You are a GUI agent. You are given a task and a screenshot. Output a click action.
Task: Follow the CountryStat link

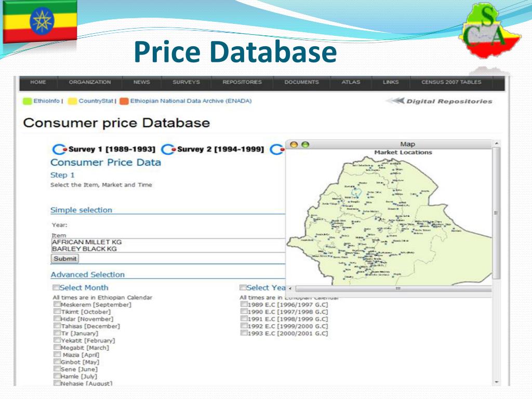96,101
